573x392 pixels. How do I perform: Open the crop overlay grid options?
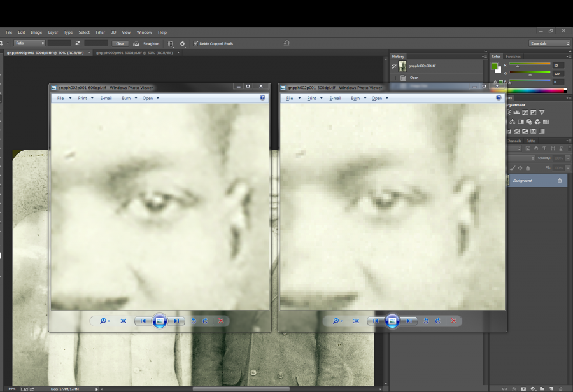click(170, 43)
